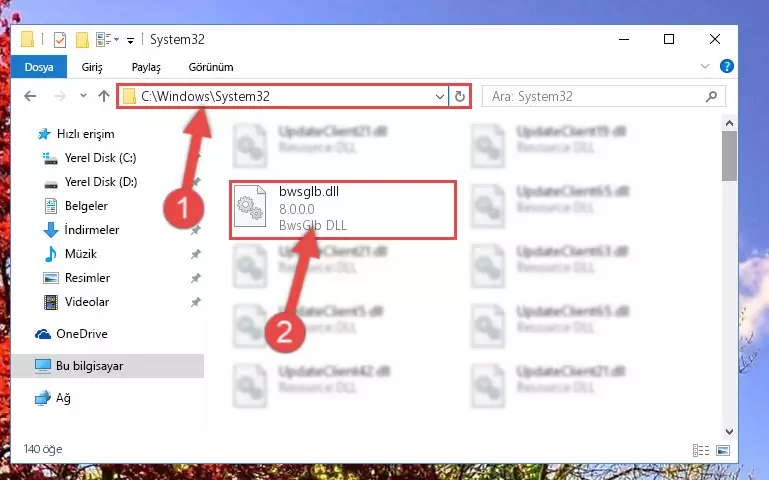Switch to the Giriş ribbon tab
The image size is (769, 480).
click(x=92, y=67)
